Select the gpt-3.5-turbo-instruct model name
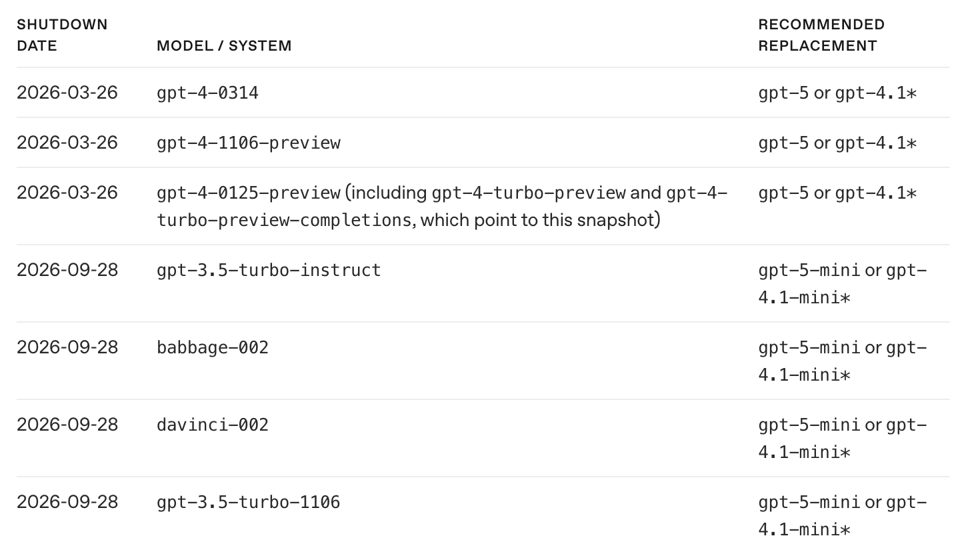The height and width of the screenshot is (560, 960). click(269, 270)
